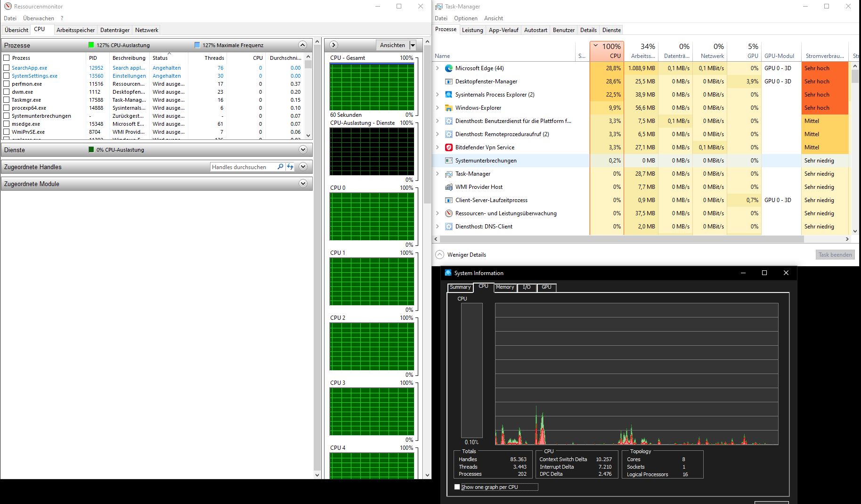
Task: Check the SearchApp.exe process checkbox
Action: tap(7, 68)
